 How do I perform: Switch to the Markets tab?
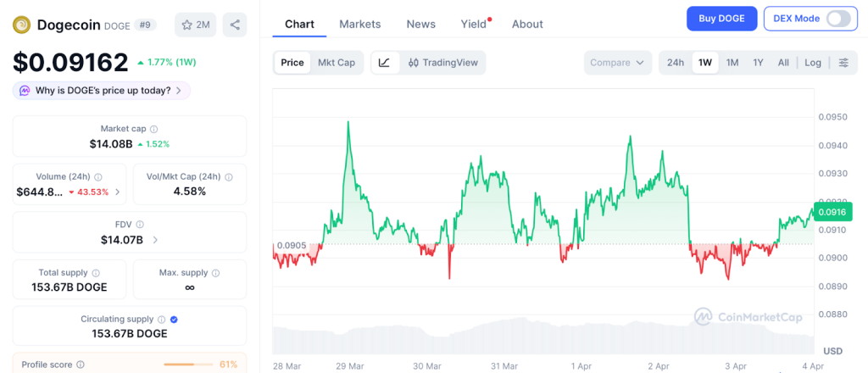tap(360, 24)
